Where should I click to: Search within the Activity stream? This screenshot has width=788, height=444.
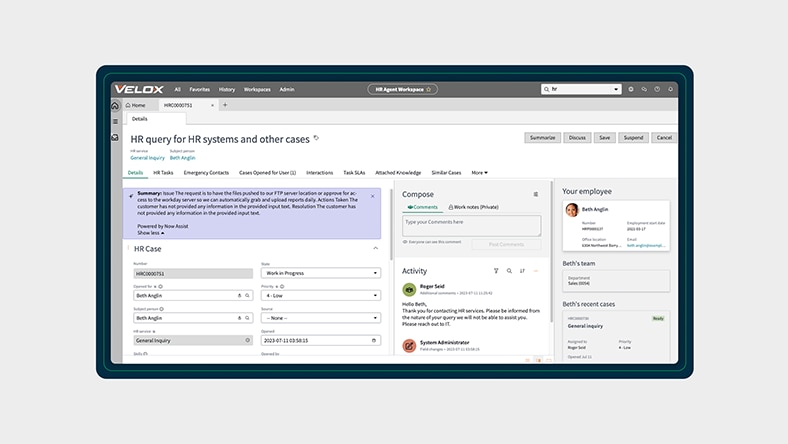(x=509, y=271)
